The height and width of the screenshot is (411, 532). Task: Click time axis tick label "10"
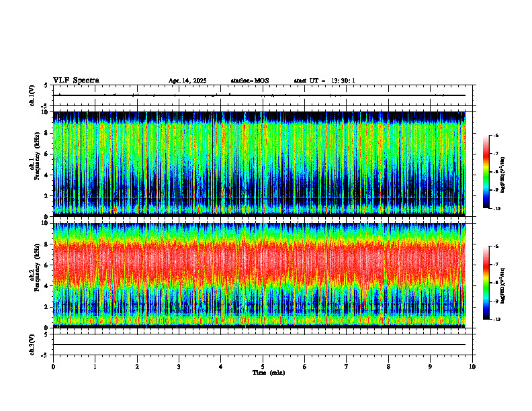click(x=472, y=367)
